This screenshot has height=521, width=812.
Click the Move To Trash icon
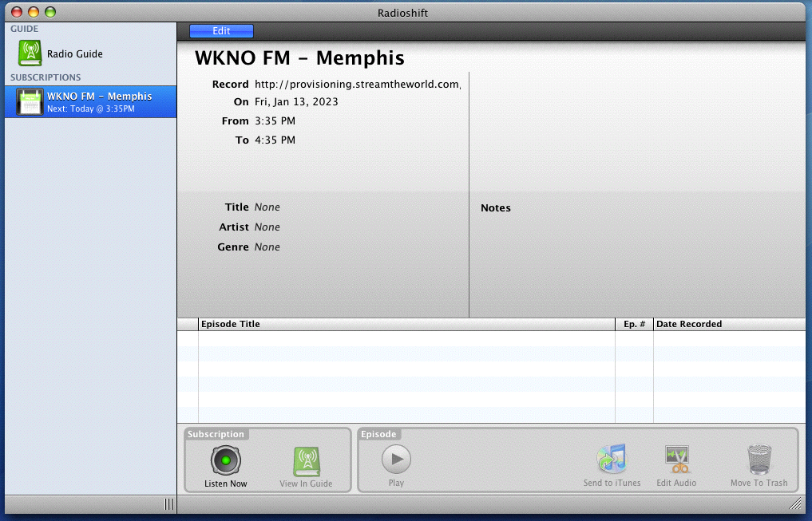tap(759, 460)
